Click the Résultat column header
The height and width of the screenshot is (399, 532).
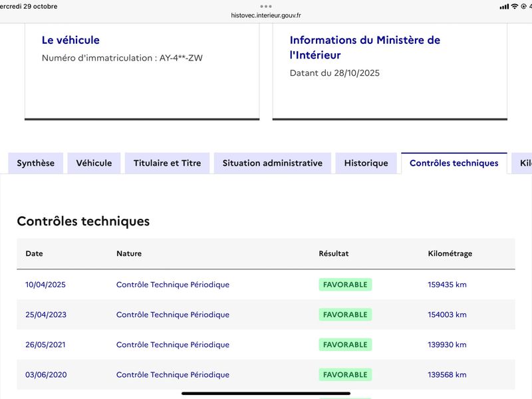[x=334, y=253]
